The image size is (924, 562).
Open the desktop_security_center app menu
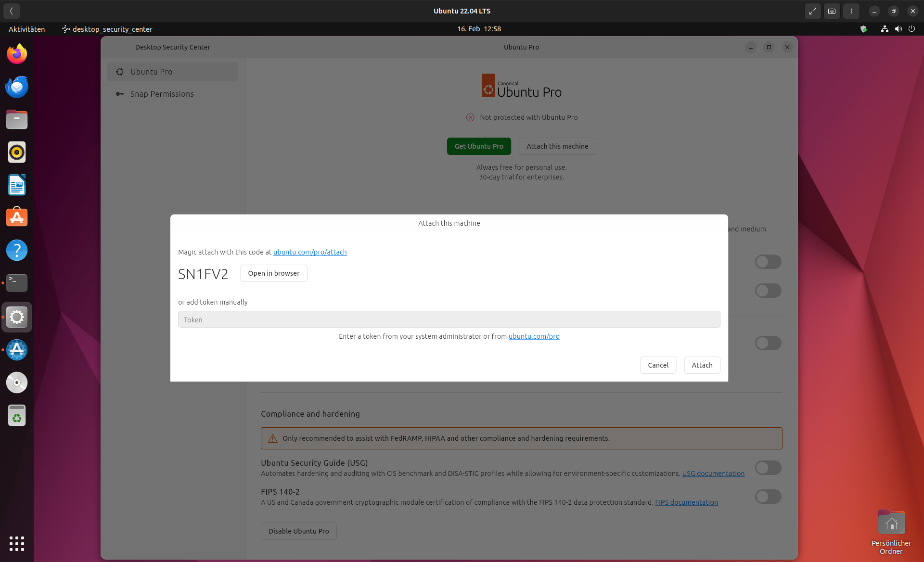(x=107, y=29)
